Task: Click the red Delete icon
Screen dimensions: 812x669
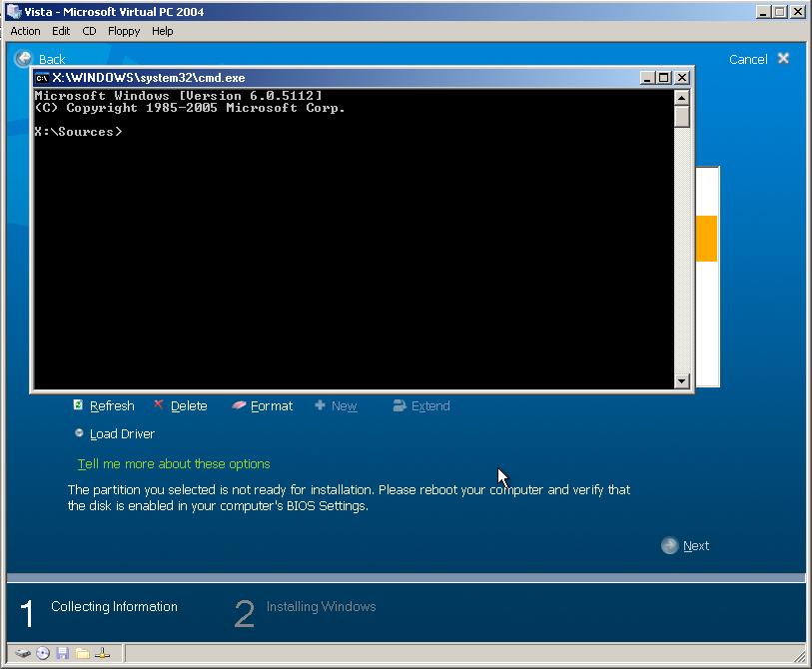Action: (159, 403)
